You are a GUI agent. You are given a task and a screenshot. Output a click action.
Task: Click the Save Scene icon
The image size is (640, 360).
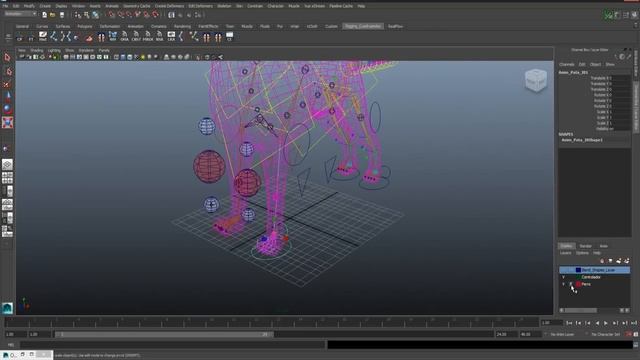coord(62,15)
